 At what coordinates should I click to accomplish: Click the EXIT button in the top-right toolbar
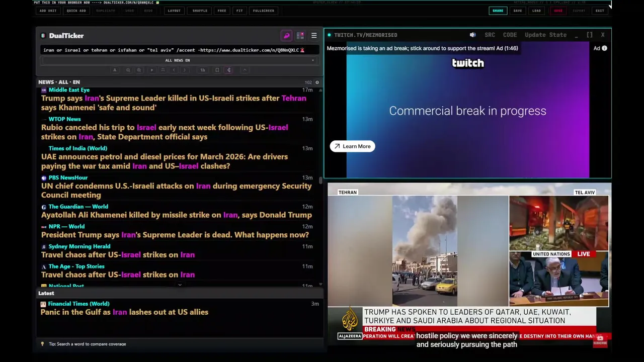pyautogui.click(x=600, y=11)
